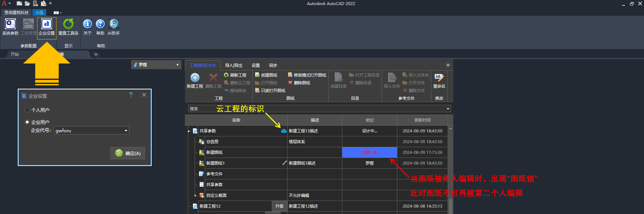Click the 确定(A) confirm button

pyautogui.click(x=128, y=153)
